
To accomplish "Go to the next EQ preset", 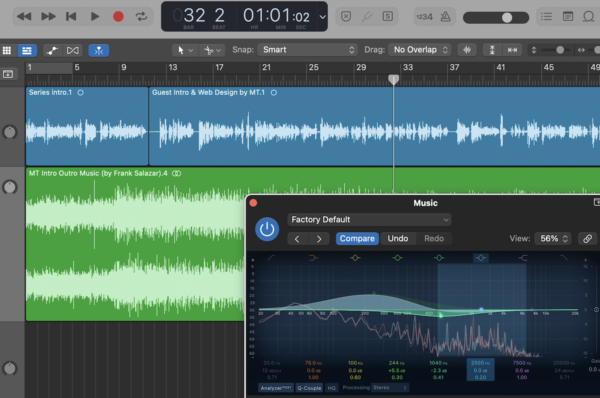I will [319, 239].
